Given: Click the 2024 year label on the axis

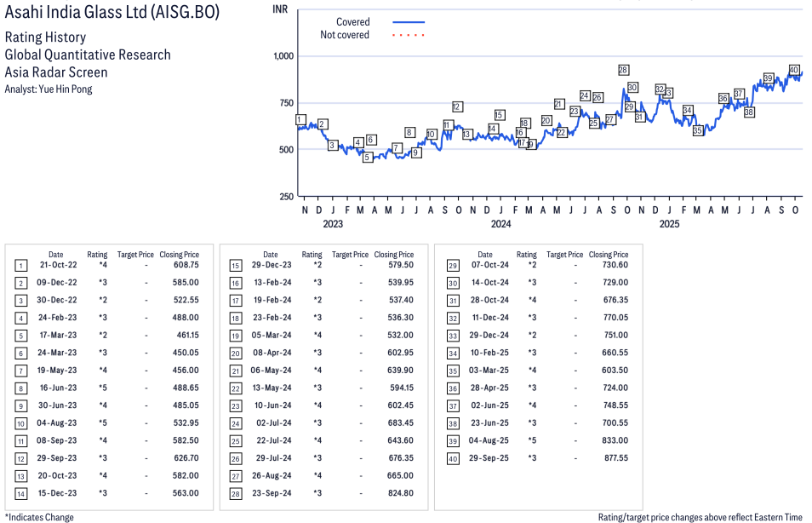Looking at the screenshot, I should click(500, 225).
